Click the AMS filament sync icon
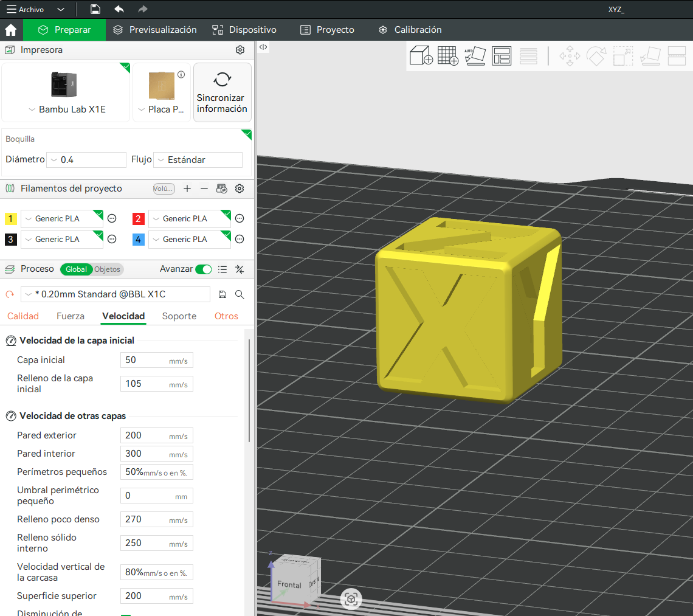 point(222,189)
